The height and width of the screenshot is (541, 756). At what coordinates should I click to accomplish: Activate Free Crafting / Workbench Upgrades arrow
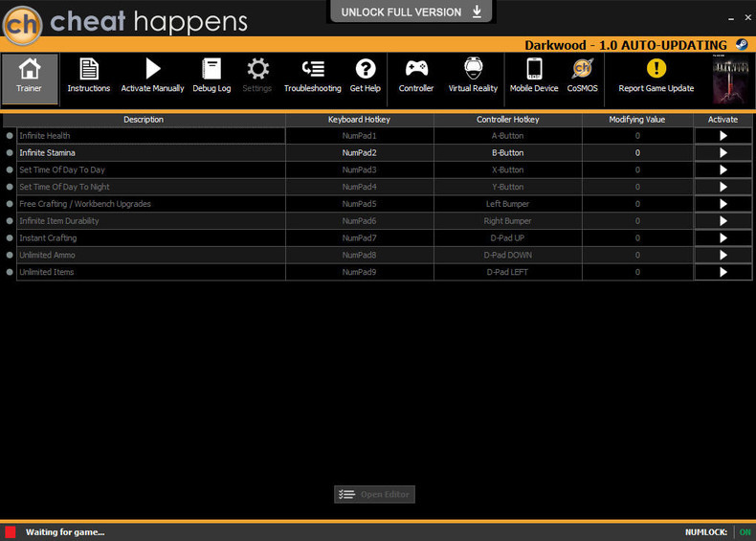pos(723,204)
